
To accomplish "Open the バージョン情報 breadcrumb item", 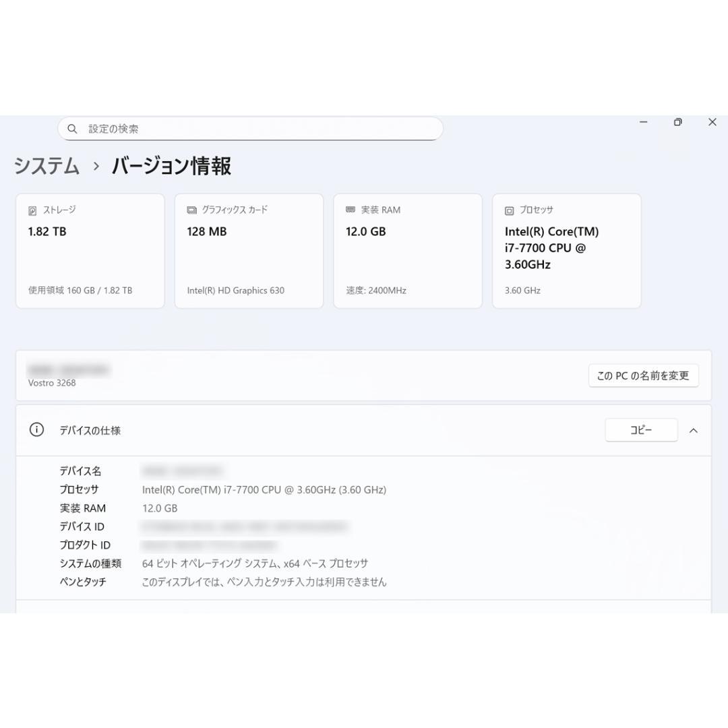I will pos(171,166).
